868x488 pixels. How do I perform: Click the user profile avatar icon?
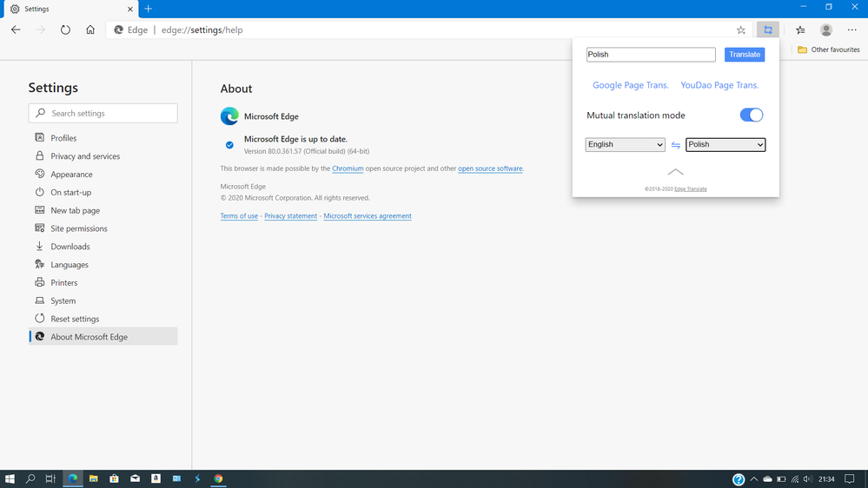[x=826, y=30]
